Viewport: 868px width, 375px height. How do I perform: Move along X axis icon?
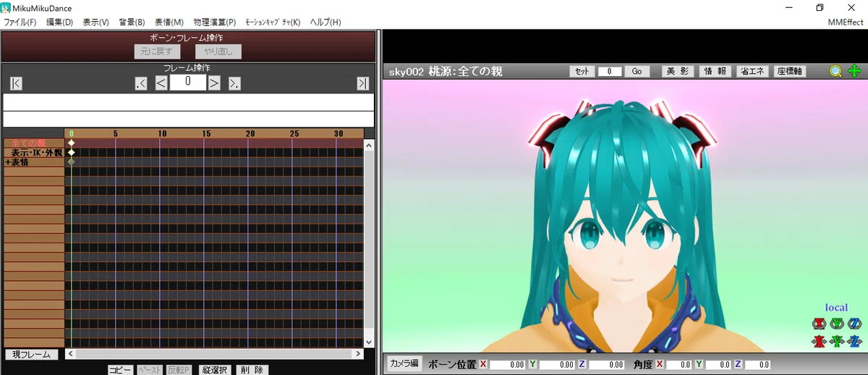[819, 341]
